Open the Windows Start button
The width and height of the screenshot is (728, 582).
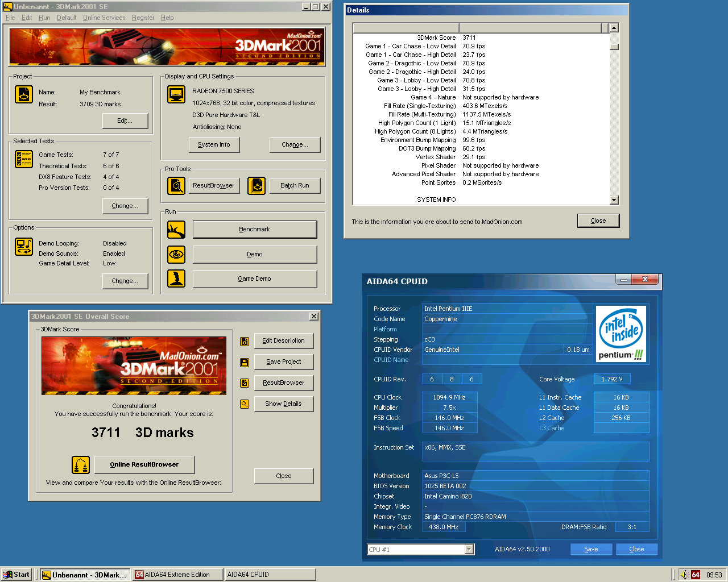click(x=16, y=575)
